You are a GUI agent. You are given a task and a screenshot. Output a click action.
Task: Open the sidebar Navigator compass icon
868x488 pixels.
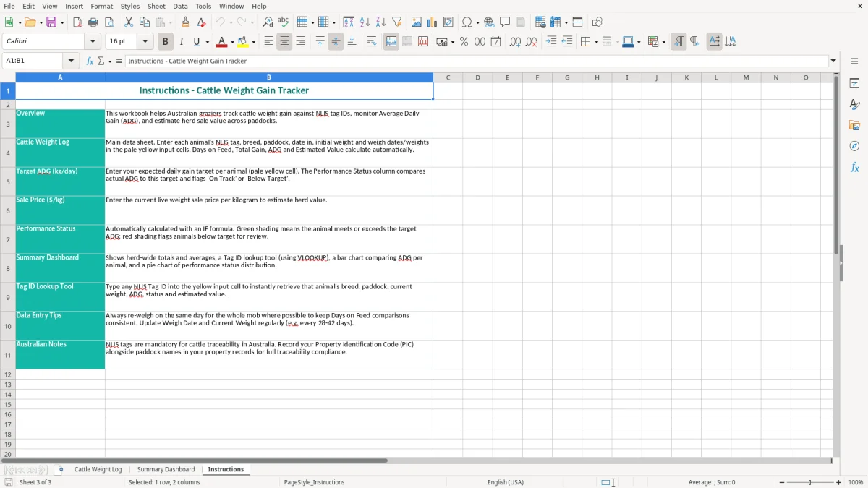coord(854,146)
